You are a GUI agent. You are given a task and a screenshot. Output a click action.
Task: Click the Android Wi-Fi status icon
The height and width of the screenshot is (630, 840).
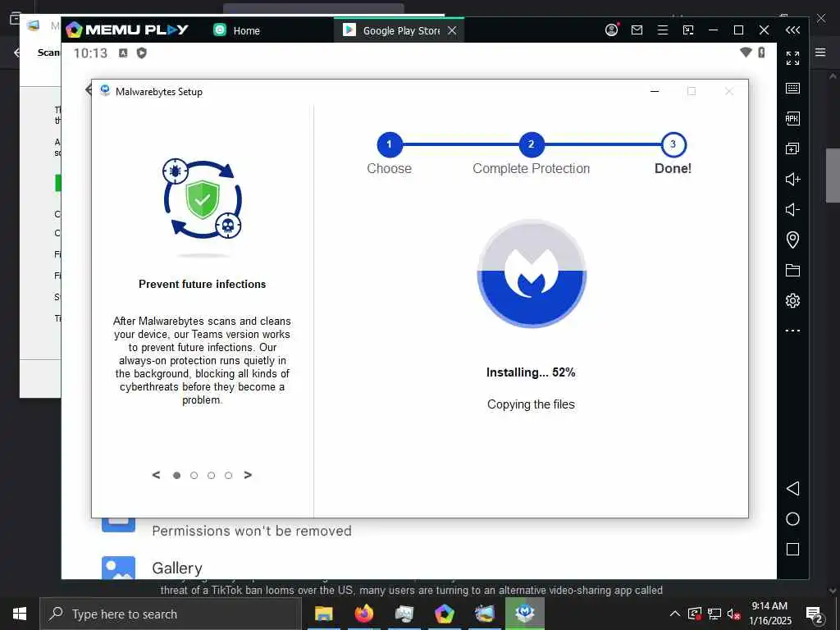pyautogui.click(x=746, y=52)
